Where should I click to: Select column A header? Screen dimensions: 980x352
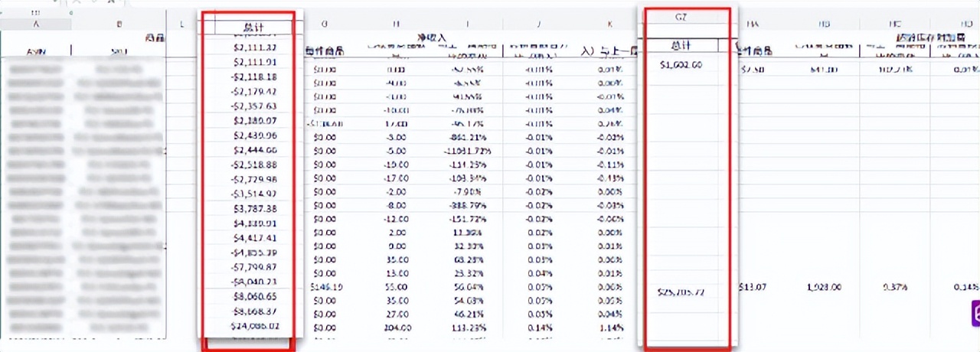pos(36,24)
